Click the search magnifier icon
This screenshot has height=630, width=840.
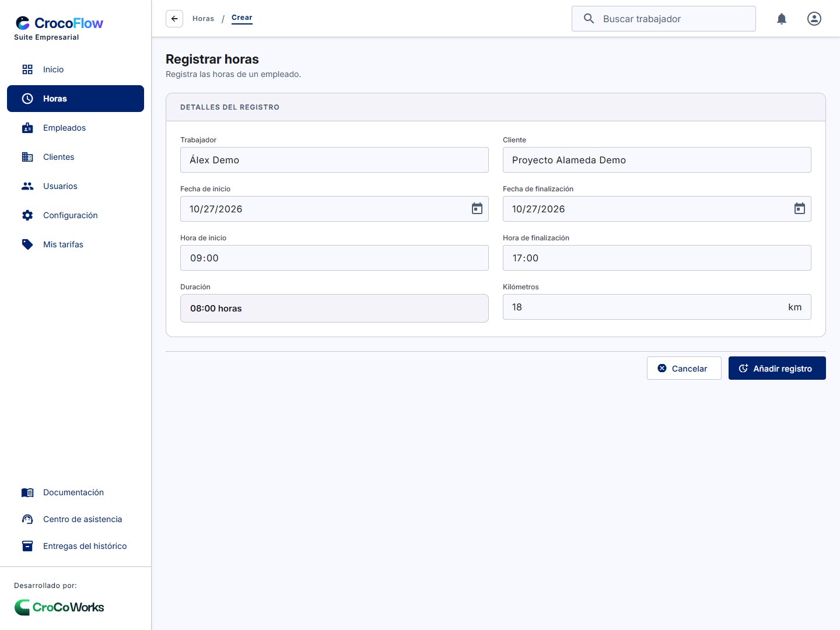click(x=589, y=19)
